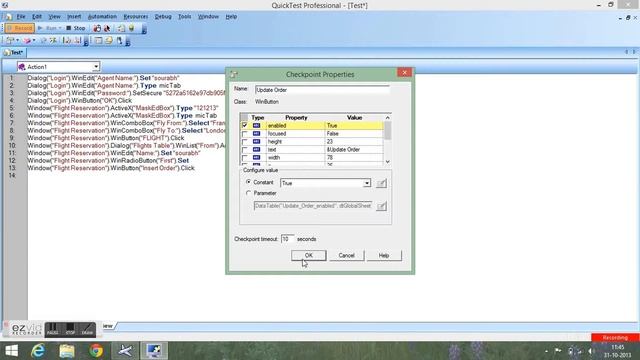
Task: Open the Automation menu
Action: (x=102, y=17)
